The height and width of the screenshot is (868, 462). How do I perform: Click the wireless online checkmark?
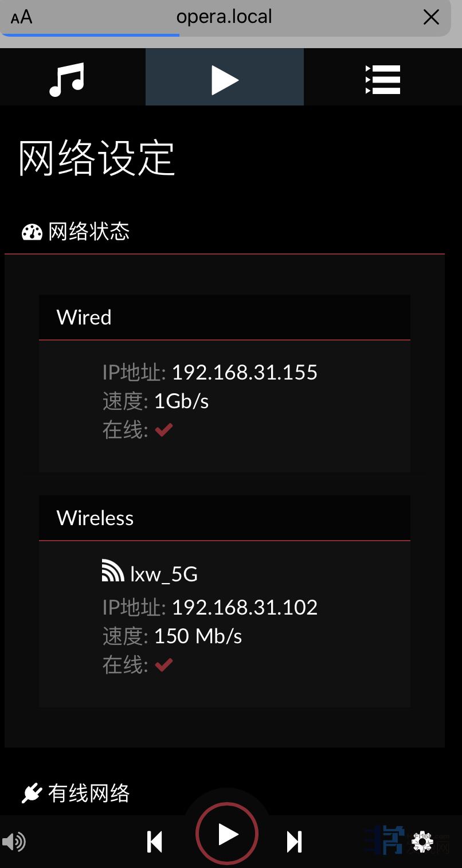tap(164, 664)
